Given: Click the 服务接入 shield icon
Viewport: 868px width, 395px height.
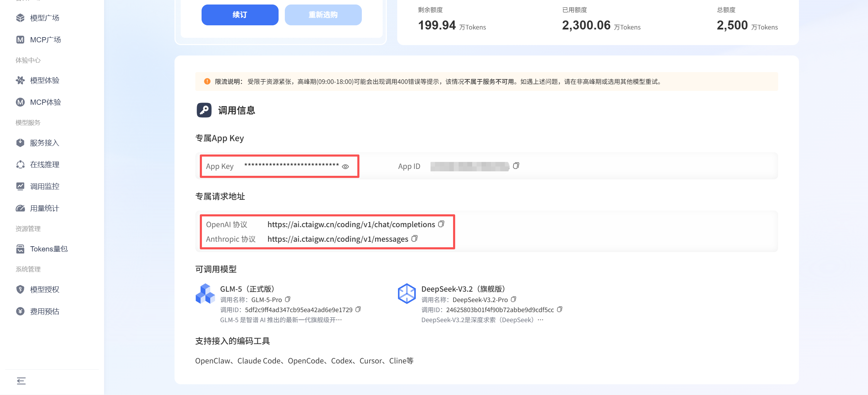Looking at the screenshot, I should click(x=20, y=143).
